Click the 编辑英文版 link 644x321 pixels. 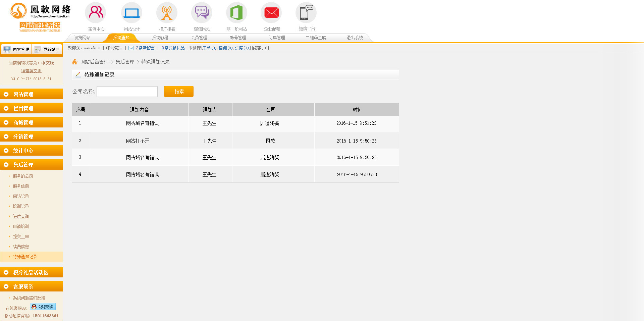click(x=31, y=71)
